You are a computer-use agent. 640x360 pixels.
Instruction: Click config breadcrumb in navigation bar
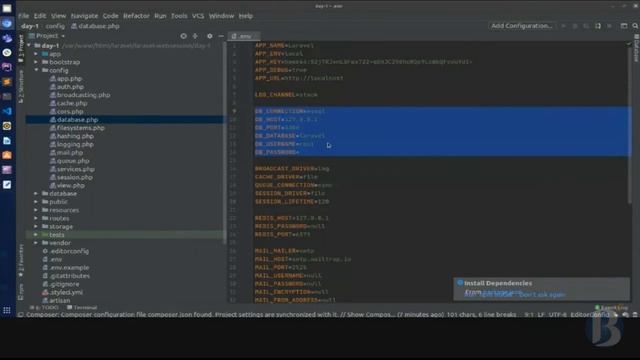click(x=55, y=26)
